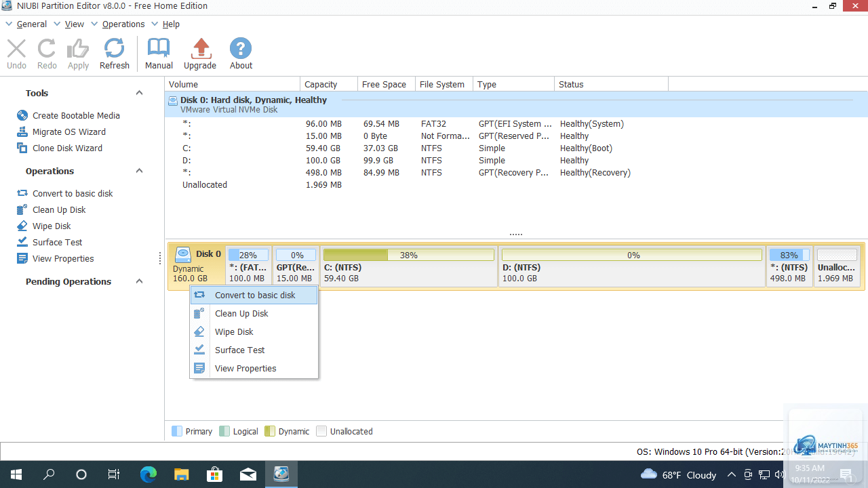Click the Undo toolbar icon

pyautogui.click(x=16, y=49)
